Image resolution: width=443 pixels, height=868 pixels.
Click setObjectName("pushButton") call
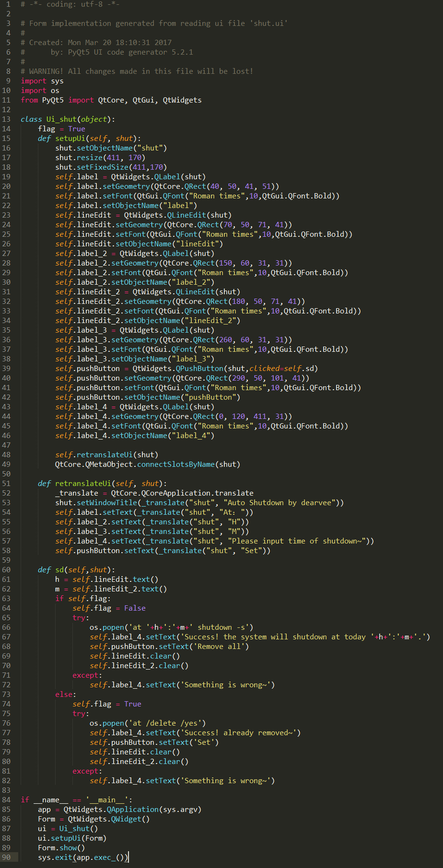[182, 397]
